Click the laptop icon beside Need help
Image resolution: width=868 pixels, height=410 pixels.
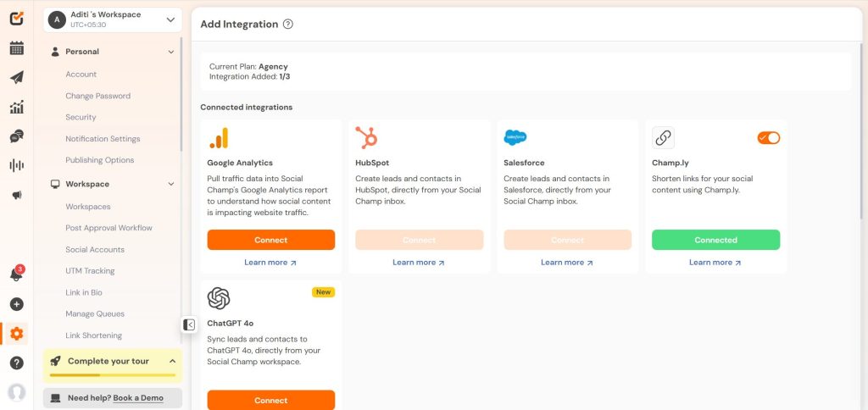[x=55, y=398]
